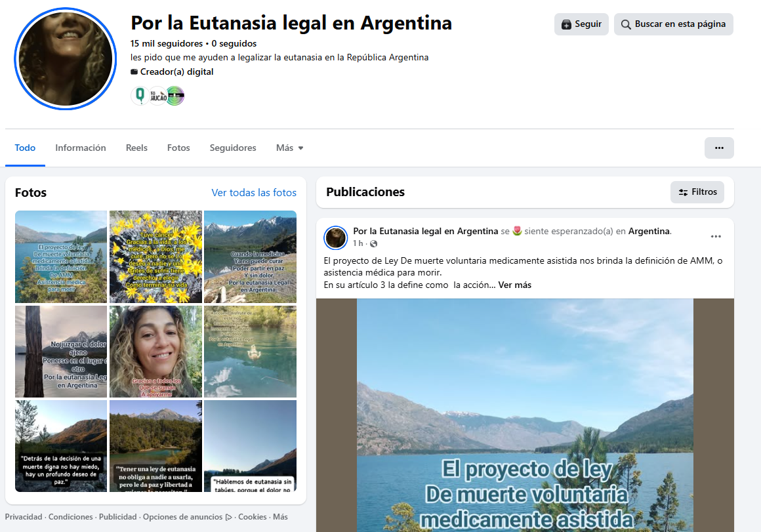The height and width of the screenshot is (532, 761).
Task: Click the post author name link
Action: click(x=426, y=231)
